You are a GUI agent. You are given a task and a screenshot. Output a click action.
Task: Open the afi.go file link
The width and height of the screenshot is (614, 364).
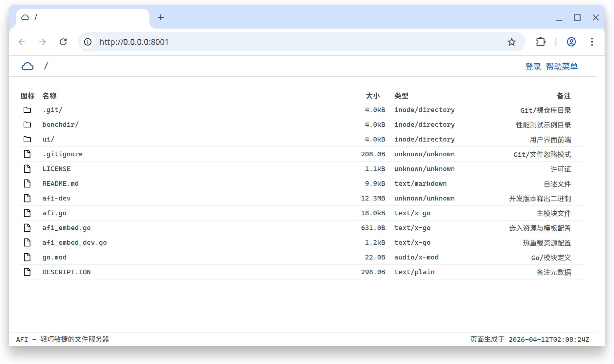[54, 213]
